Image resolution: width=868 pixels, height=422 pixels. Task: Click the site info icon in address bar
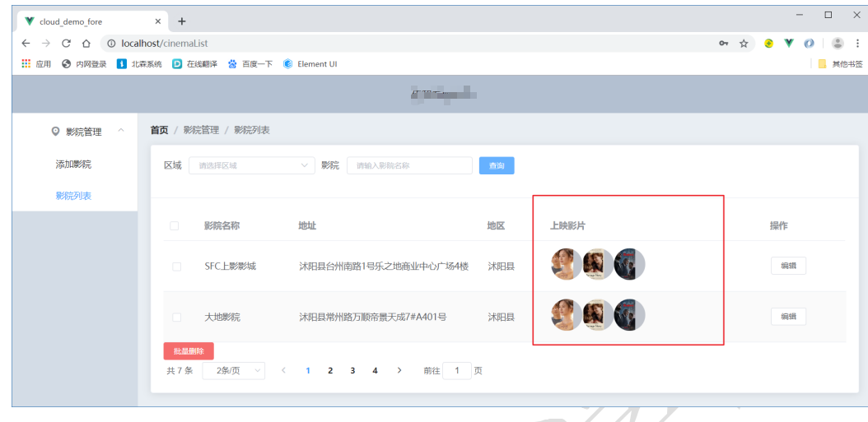[111, 43]
